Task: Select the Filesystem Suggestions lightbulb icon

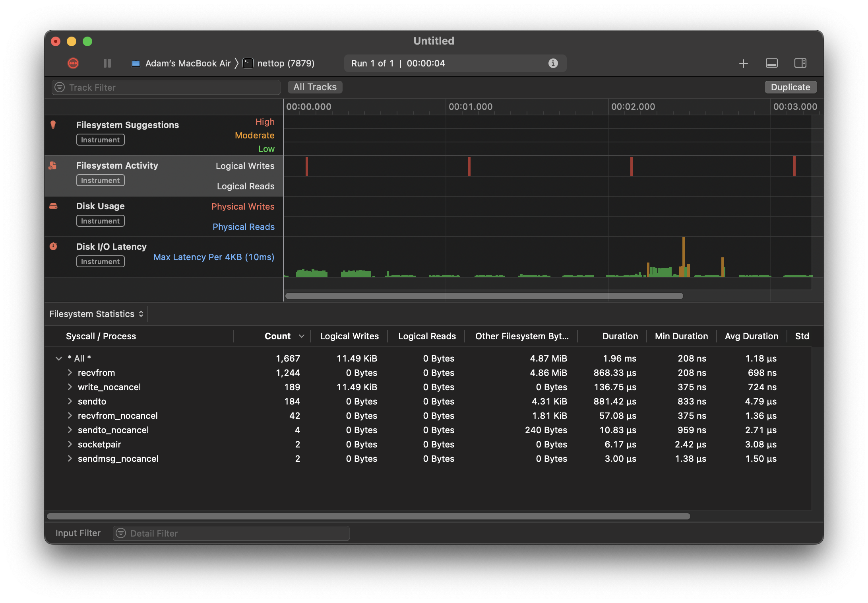Action: pyautogui.click(x=53, y=125)
